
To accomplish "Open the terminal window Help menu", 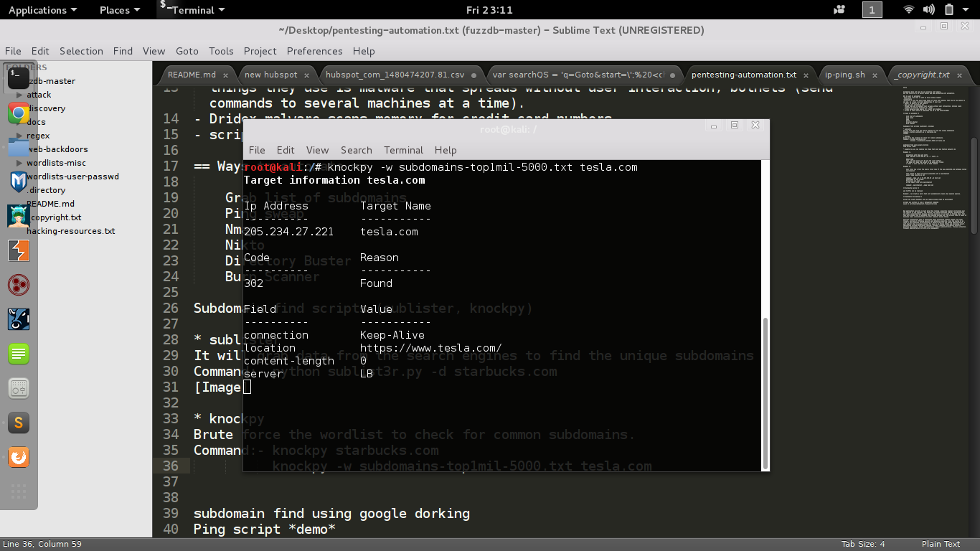I will 446,150.
